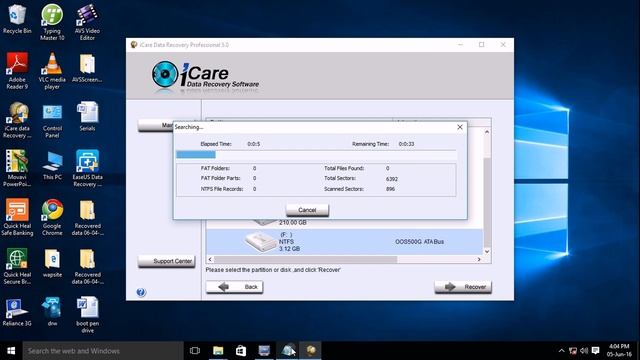
Task: Click the horizontal scrollbar in partition list
Action: [305, 259]
